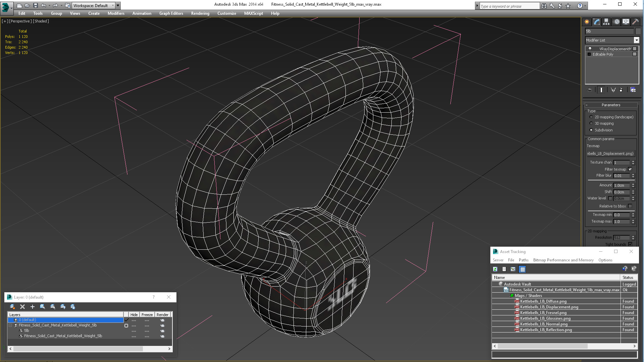644x362 pixels.
Task: Click the Shaded viewport label
Action: point(41,21)
